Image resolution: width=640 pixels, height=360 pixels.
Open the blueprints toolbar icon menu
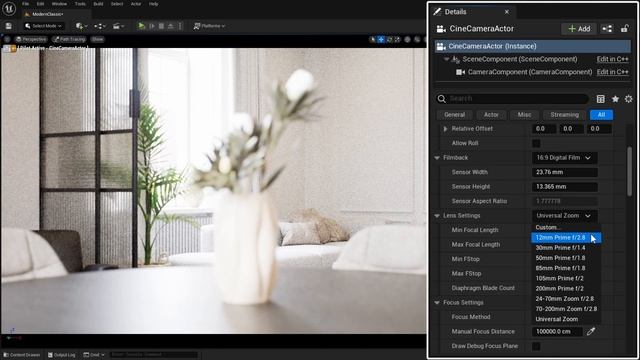[100, 26]
